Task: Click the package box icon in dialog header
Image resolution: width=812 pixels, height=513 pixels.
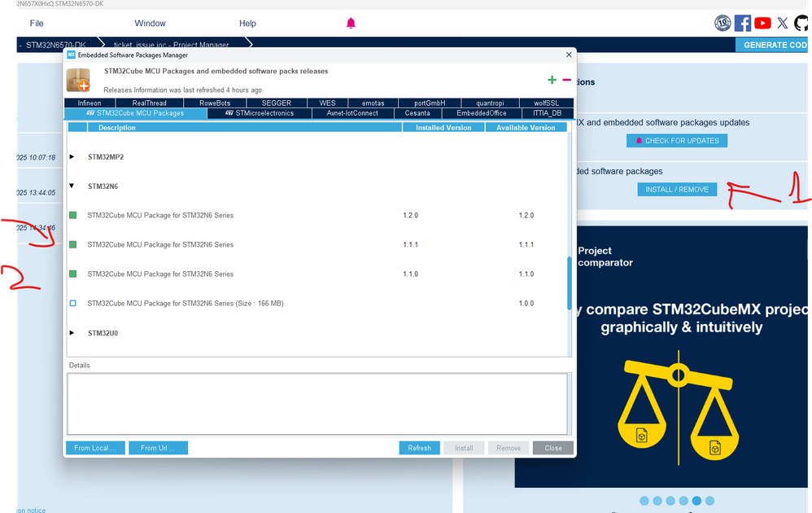Action: tap(78, 81)
